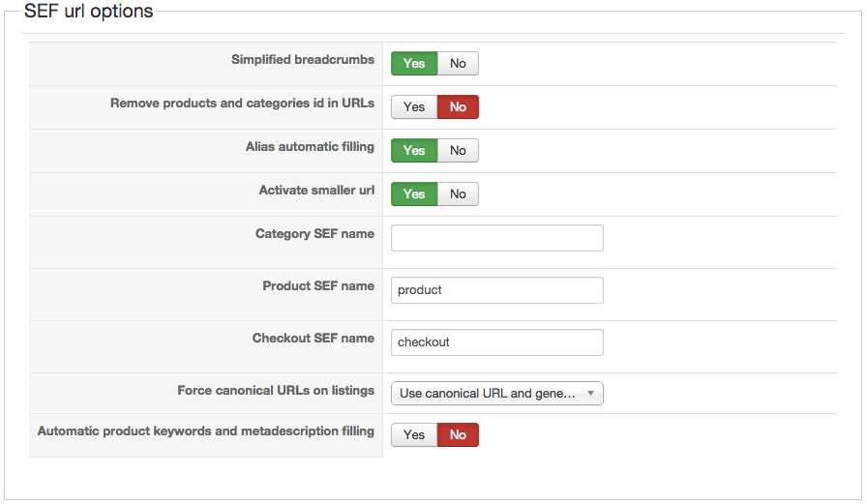Turn on Alias automatic filling
The image size is (867, 504).
[414, 151]
